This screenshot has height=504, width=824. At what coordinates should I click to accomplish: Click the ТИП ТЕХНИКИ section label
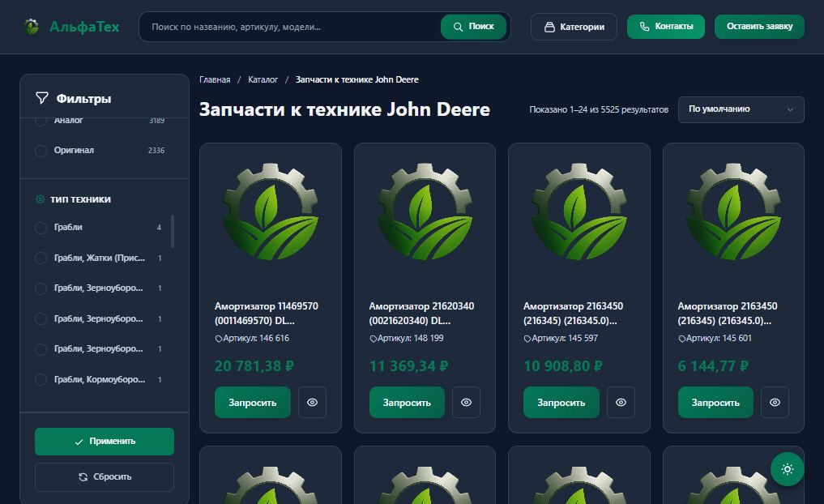(80, 199)
